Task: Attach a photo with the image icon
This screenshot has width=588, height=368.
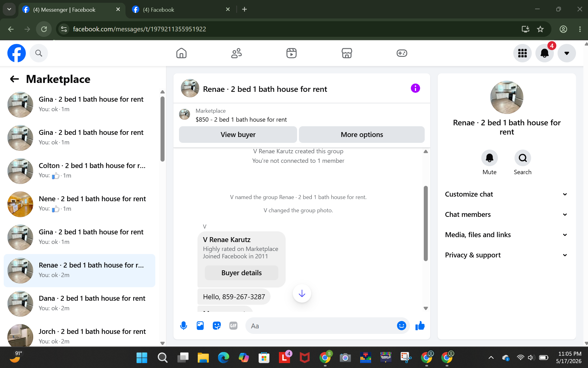Action: point(200,326)
